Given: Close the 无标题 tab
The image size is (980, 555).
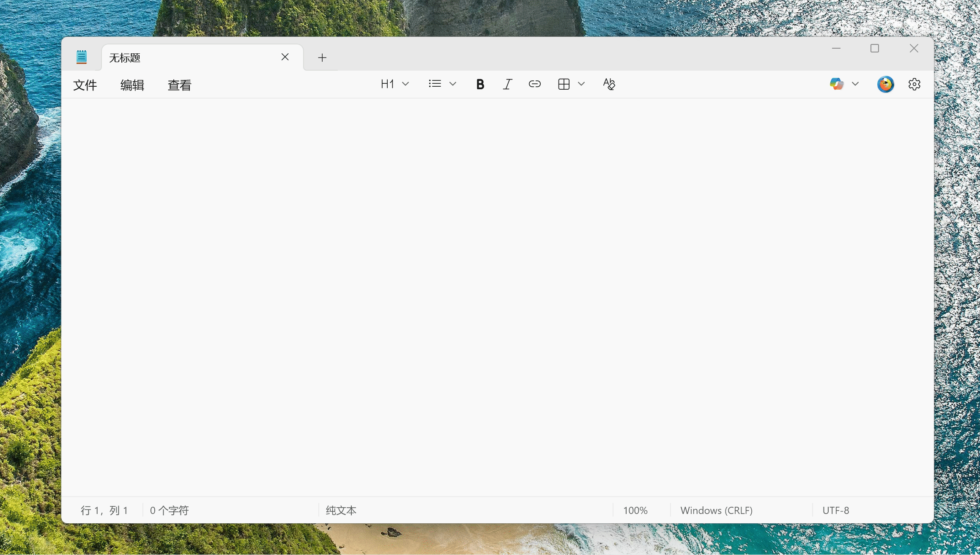Looking at the screenshot, I should [x=285, y=57].
